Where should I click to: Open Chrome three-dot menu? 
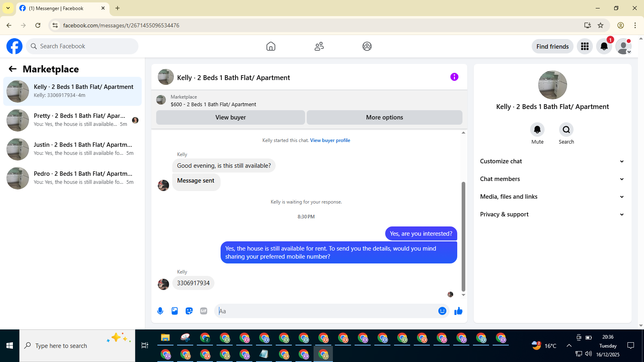635,25
